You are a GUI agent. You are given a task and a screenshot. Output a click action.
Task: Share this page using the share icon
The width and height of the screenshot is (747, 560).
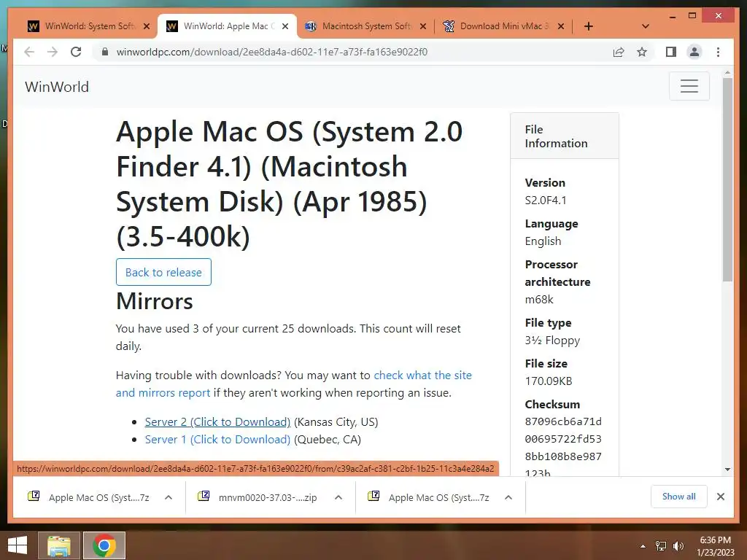pyautogui.click(x=619, y=52)
